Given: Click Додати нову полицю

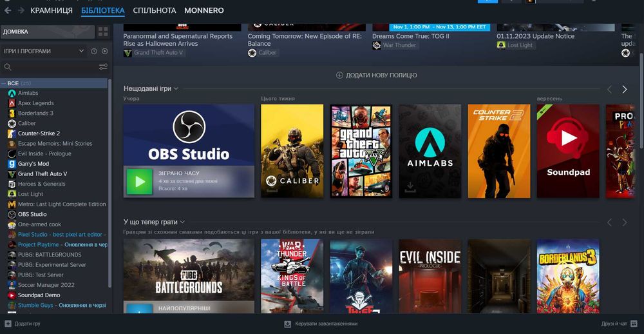Looking at the screenshot, I should [x=377, y=75].
